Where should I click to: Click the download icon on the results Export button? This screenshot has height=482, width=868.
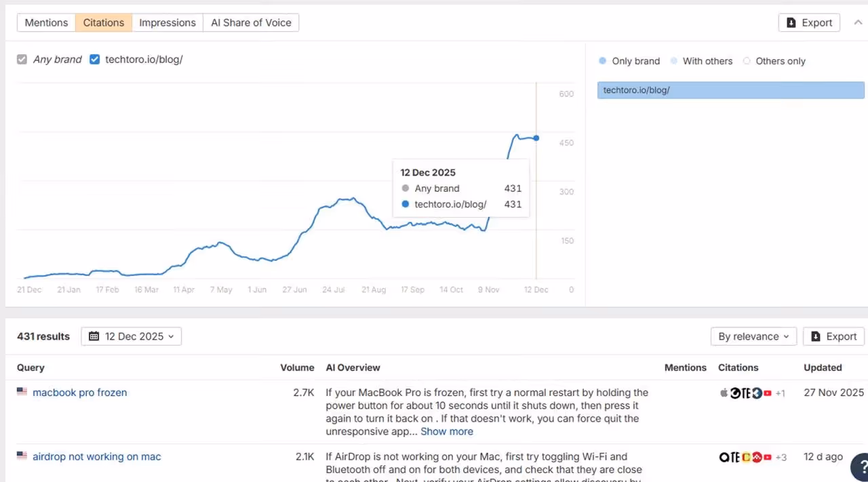tap(816, 336)
